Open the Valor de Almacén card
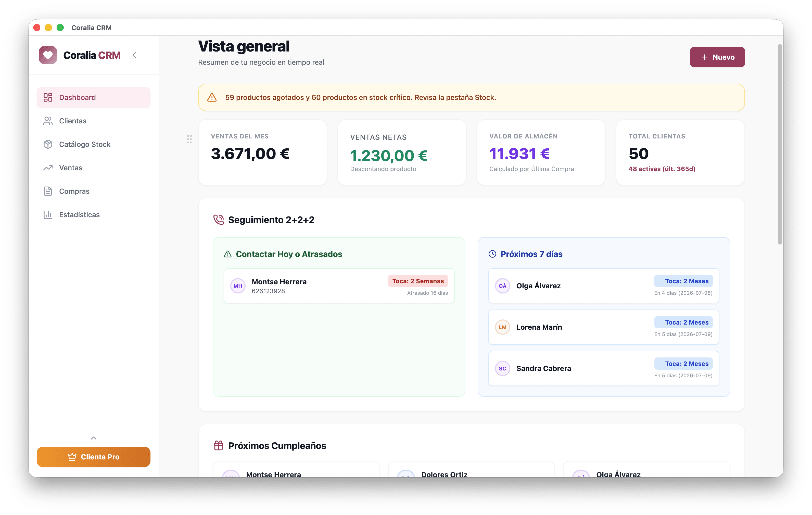This screenshot has height=515, width=812. (541, 152)
